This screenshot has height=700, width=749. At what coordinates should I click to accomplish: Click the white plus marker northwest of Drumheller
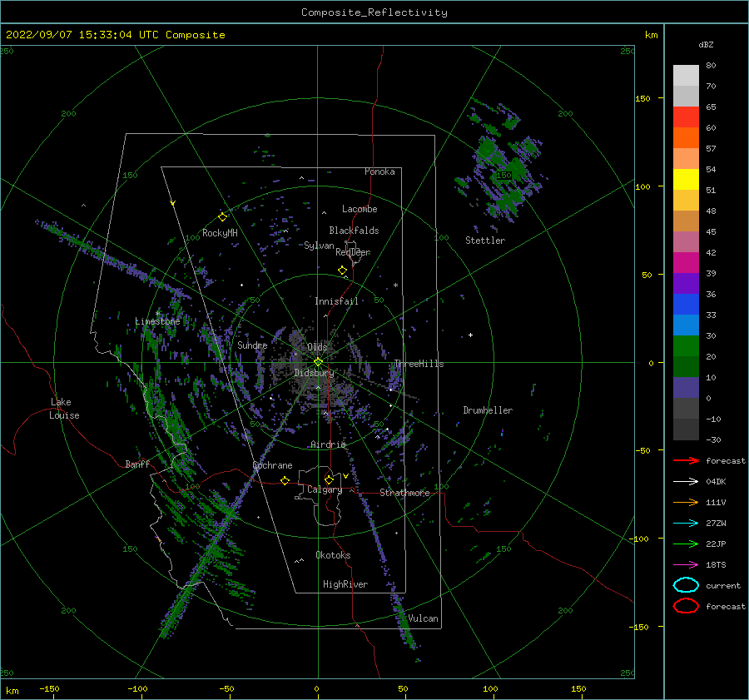[470, 335]
